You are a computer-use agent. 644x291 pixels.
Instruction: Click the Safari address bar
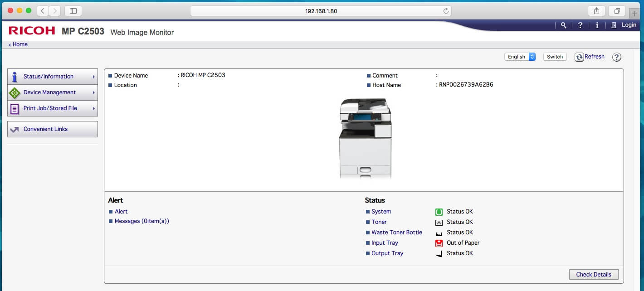(321, 11)
